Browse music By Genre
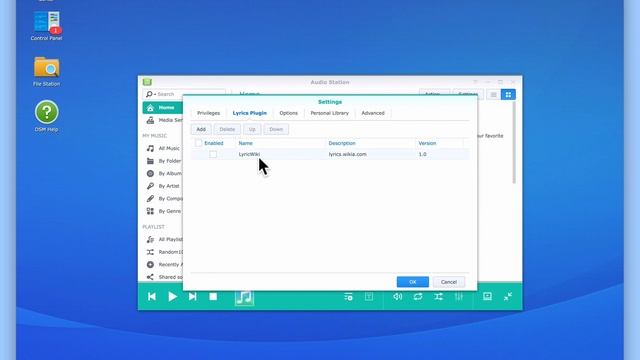The image size is (640, 360). pyautogui.click(x=162, y=211)
